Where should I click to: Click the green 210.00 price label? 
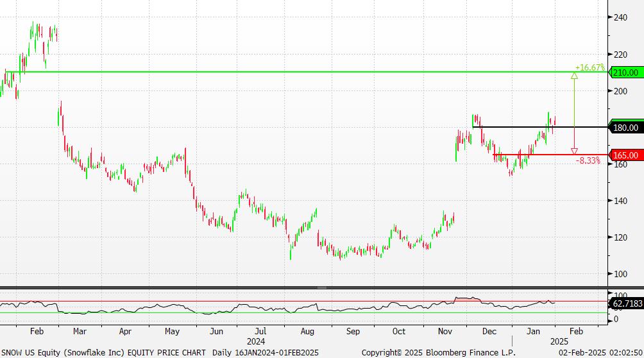coord(626,72)
